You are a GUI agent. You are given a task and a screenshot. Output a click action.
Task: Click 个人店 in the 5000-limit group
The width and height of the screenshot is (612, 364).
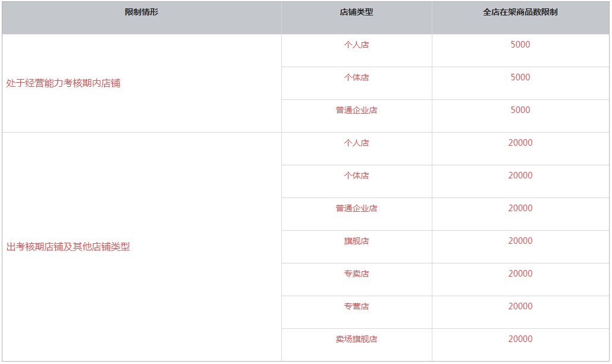coord(356,45)
